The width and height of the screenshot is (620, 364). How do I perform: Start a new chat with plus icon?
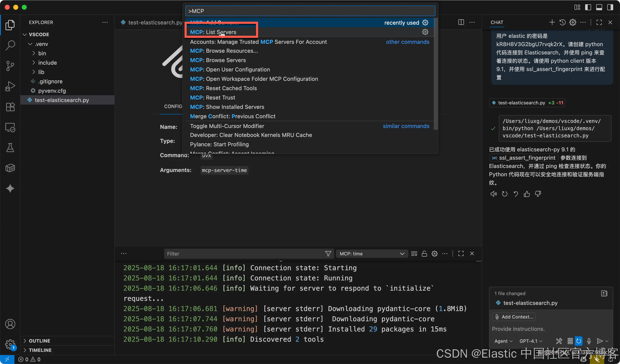click(x=552, y=22)
